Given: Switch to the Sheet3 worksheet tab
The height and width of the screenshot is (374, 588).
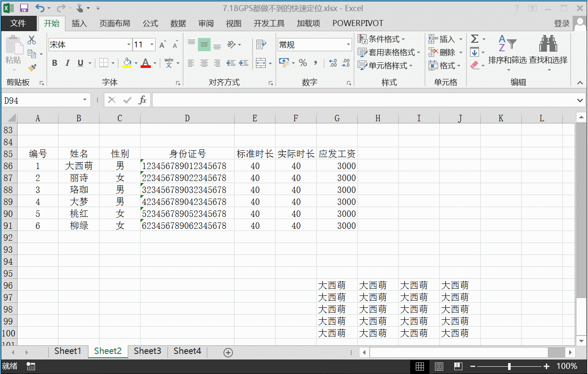Looking at the screenshot, I should point(147,351).
